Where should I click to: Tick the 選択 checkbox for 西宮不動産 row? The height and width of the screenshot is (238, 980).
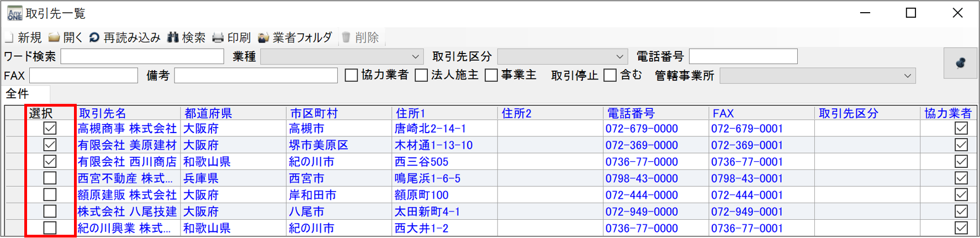50,178
